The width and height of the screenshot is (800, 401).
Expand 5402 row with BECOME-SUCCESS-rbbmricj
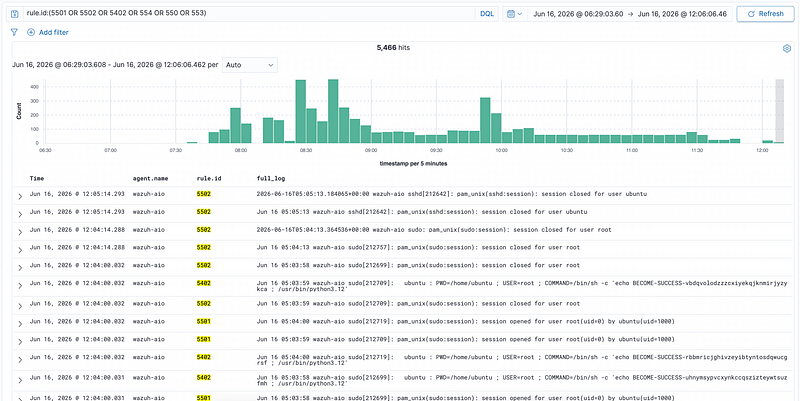click(20, 360)
